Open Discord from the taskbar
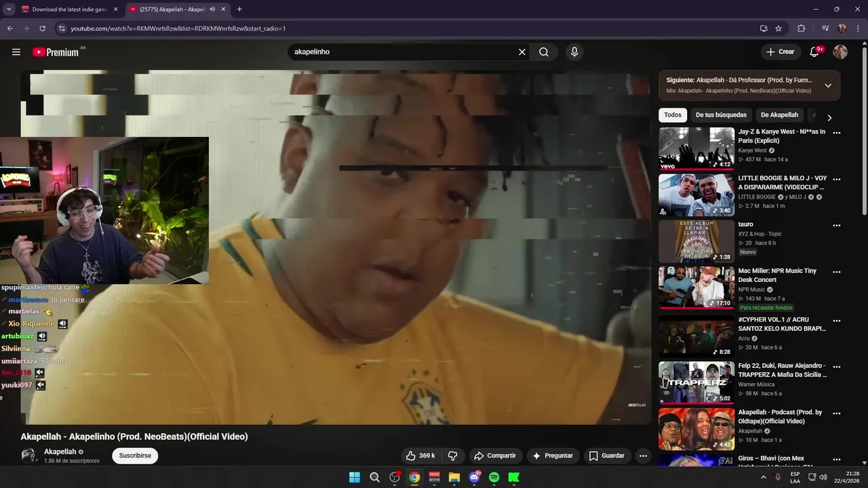The width and height of the screenshot is (868, 488). point(475,477)
